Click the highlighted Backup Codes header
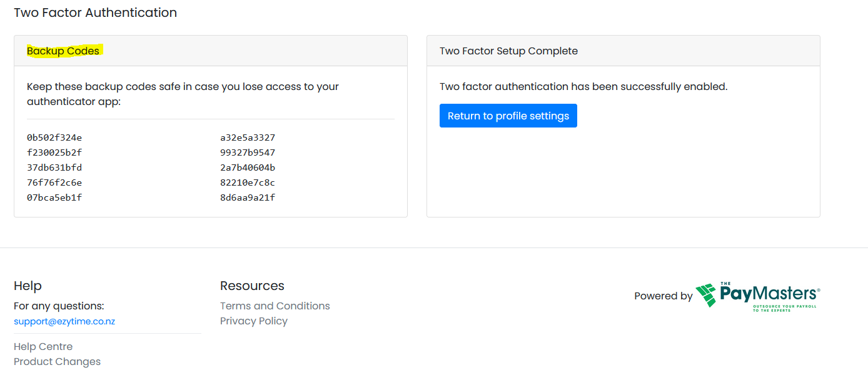 click(63, 51)
